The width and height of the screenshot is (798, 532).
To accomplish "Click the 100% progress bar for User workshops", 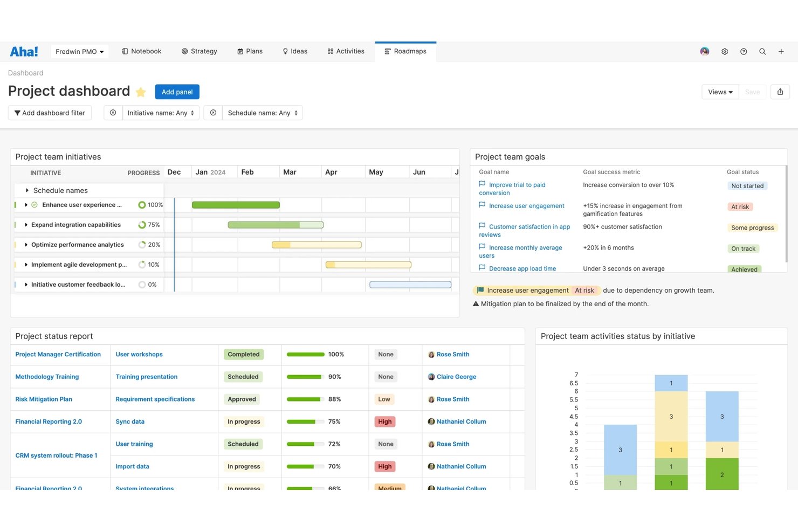I will pyautogui.click(x=306, y=355).
